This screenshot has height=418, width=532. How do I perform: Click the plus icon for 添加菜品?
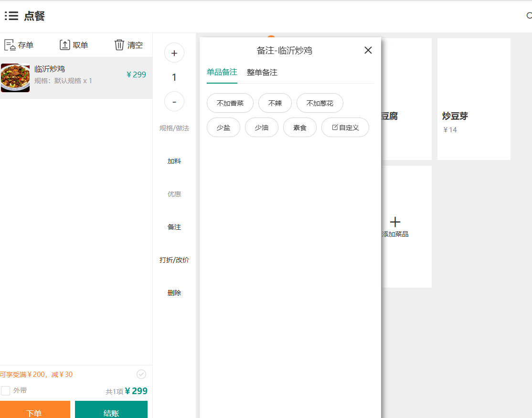tap(395, 222)
